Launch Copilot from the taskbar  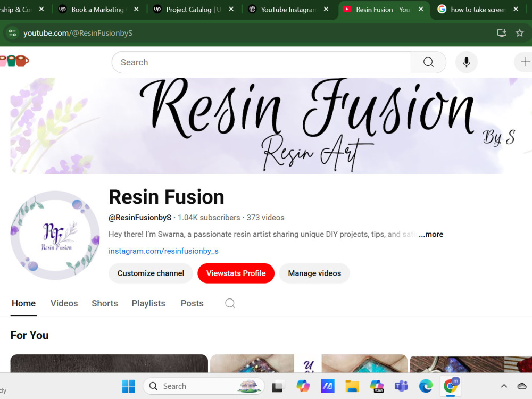pyautogui.click(x=303, y=386)
